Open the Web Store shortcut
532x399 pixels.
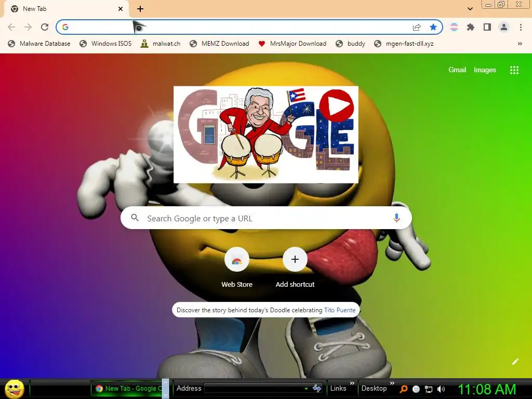(236, 268)
